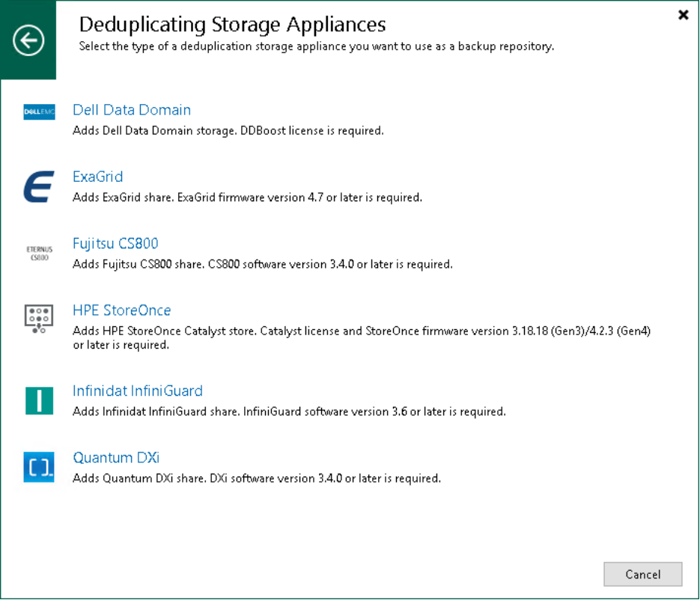Click the Infinidat InfiniGuard green icon
This screenshot has height=600, width=700.
click(x=38, y=400)
